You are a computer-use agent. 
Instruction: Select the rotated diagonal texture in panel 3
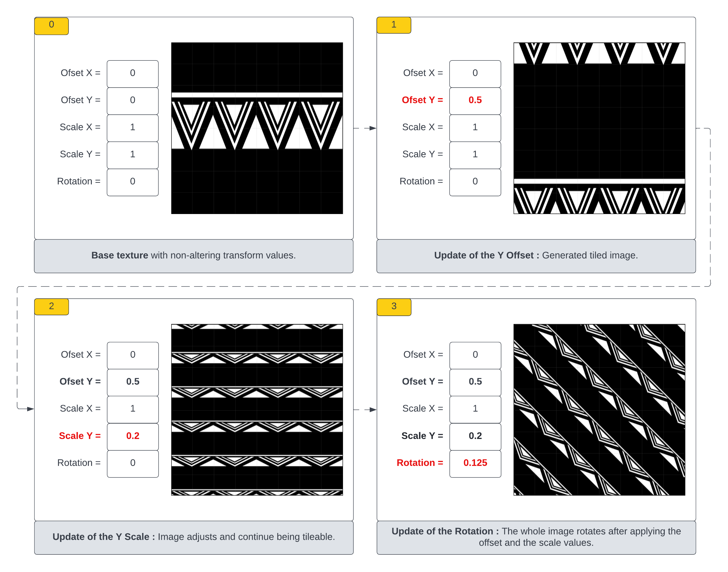pos(599,410)
